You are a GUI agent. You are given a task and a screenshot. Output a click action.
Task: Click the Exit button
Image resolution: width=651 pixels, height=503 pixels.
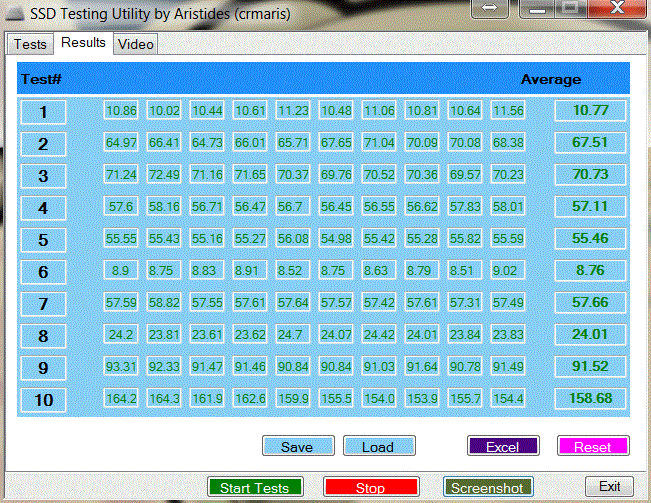(610, 487)
